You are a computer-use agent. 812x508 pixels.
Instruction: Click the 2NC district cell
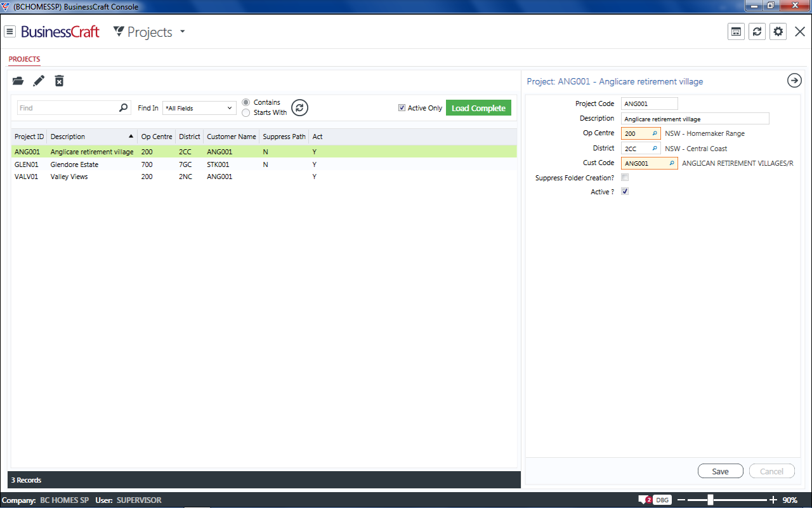pos(185,177)
